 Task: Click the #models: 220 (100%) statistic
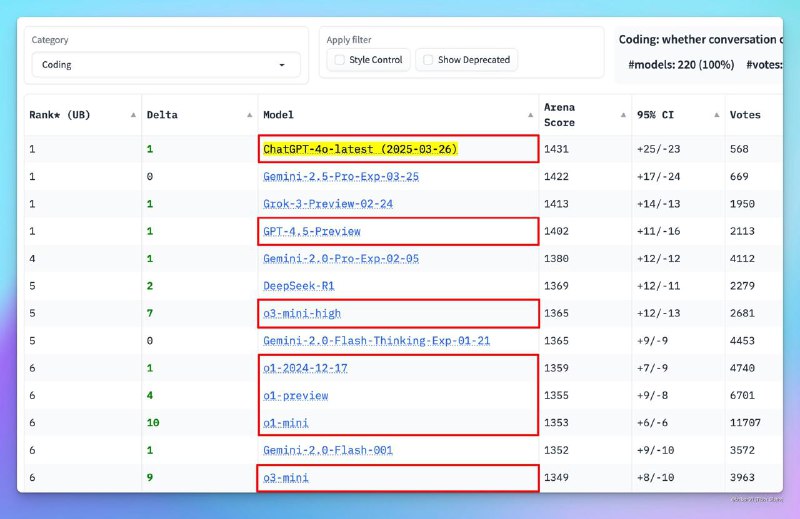(681, 65)
